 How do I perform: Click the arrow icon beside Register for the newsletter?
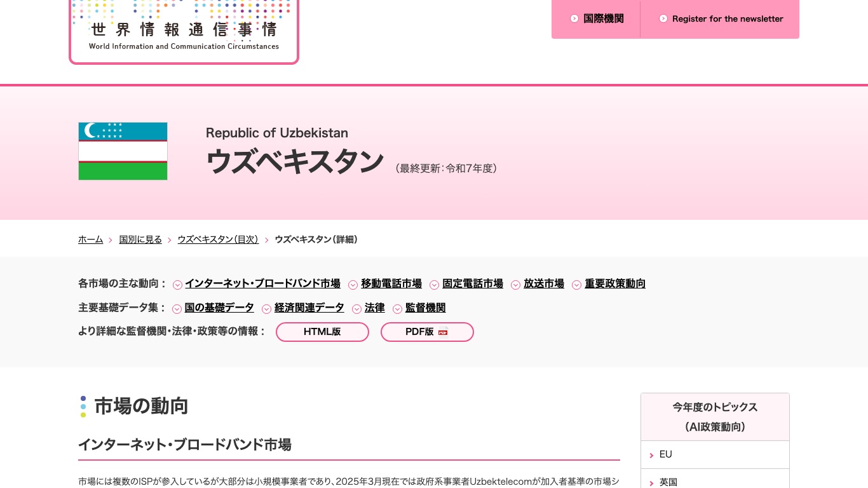coord(663,18)
